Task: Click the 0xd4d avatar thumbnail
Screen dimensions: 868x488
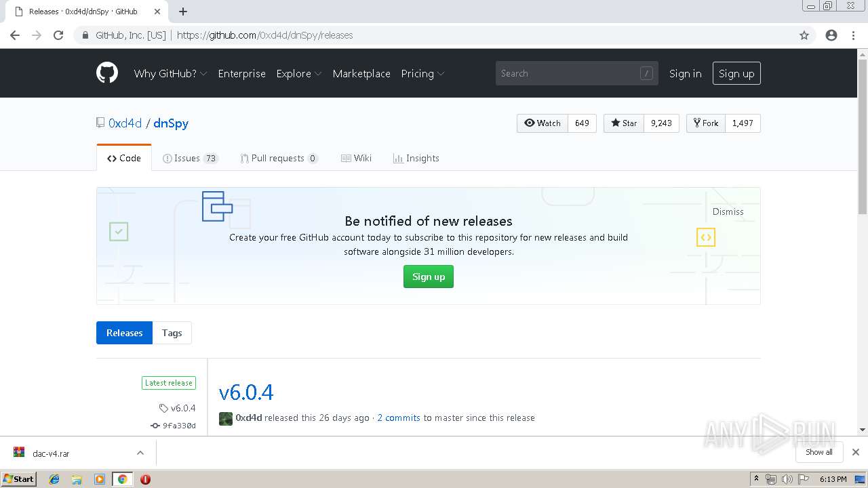Action: 226,418
